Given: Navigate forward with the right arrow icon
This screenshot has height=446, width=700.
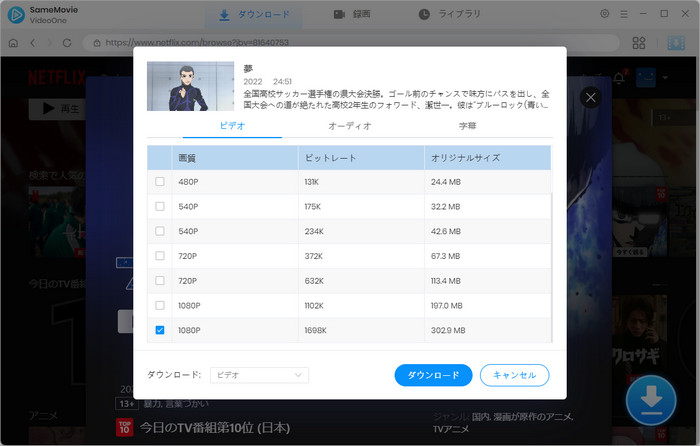Looking at the screenshot, I should click(49, 43).
